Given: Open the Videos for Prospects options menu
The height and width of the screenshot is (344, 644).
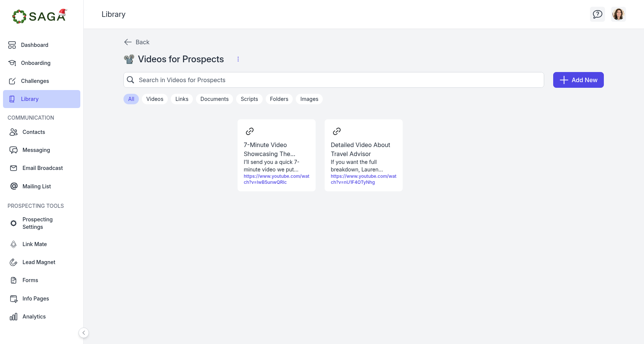Looking at the screenshot, I should click(x=238, y=59).
